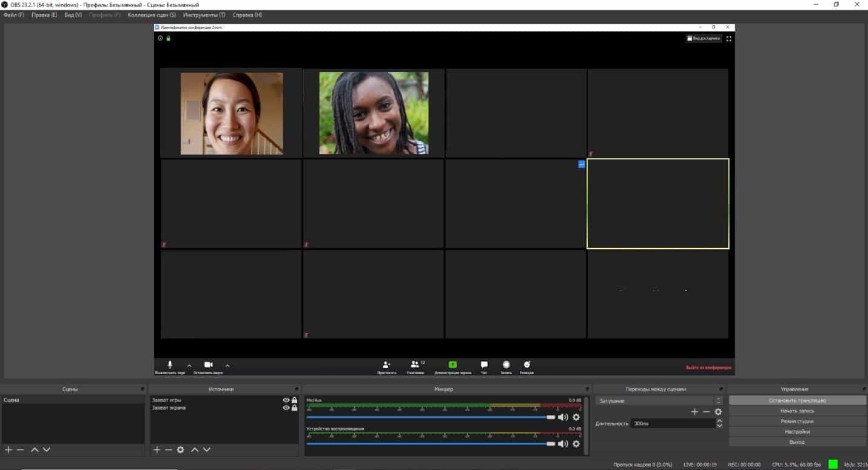Unlock the Захват экрана source
Screen dimensions: 868x470
[x=294, y=407]
